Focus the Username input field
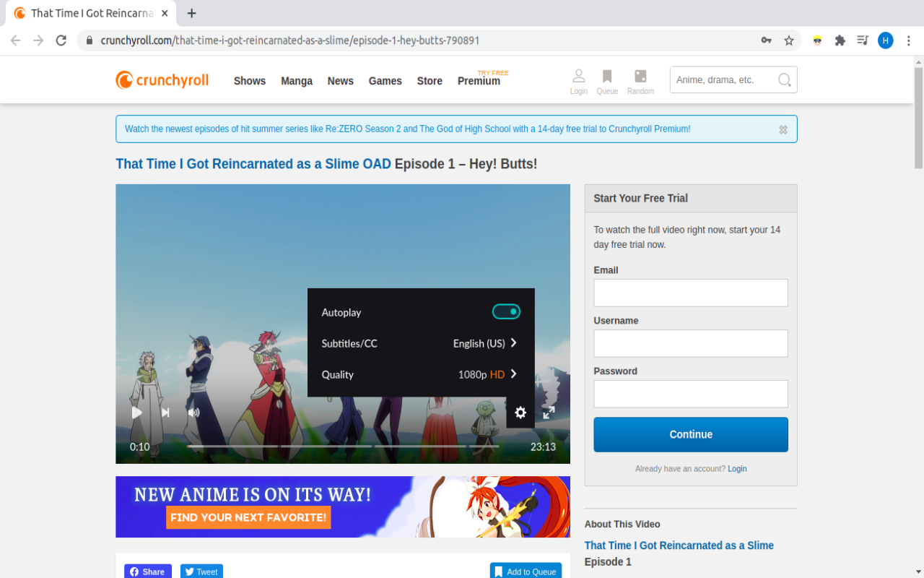Viewport: 924px width, 578px height. (691, 344)
